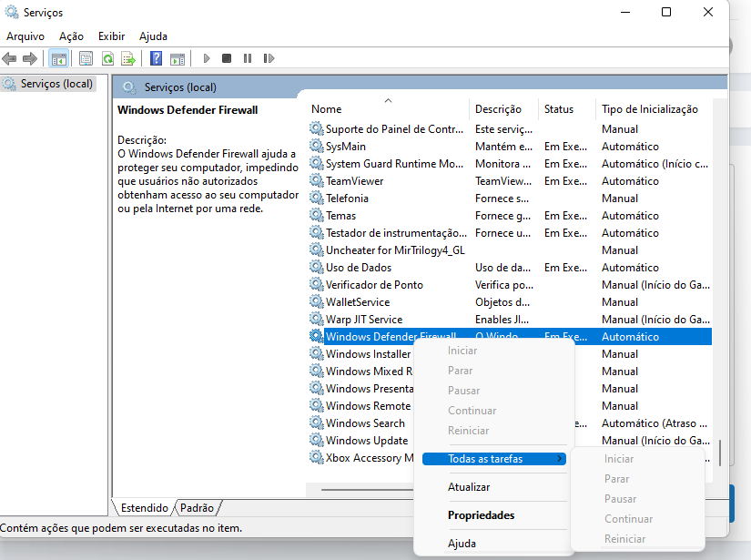Pause the service with the toolbar pause icon
Image resolution: width=751 pixels, height=560 pixels.
(248, 58)
